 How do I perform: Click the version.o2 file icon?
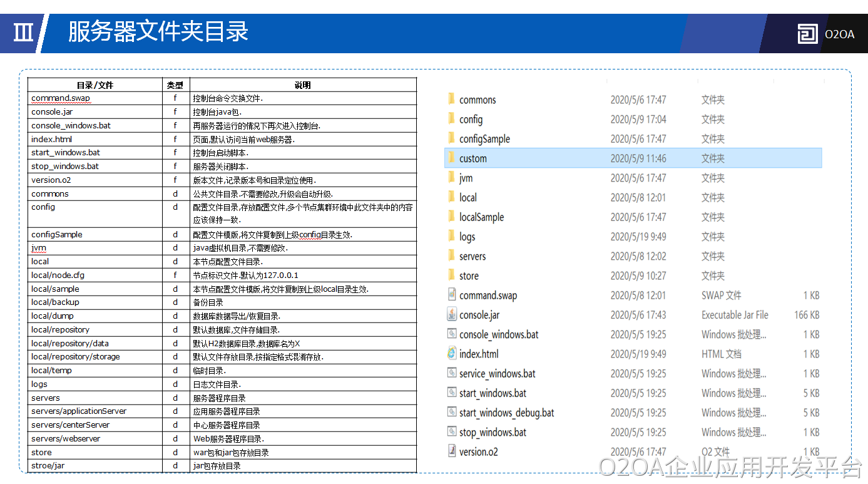pyautogui.click(x=452, y=451)
